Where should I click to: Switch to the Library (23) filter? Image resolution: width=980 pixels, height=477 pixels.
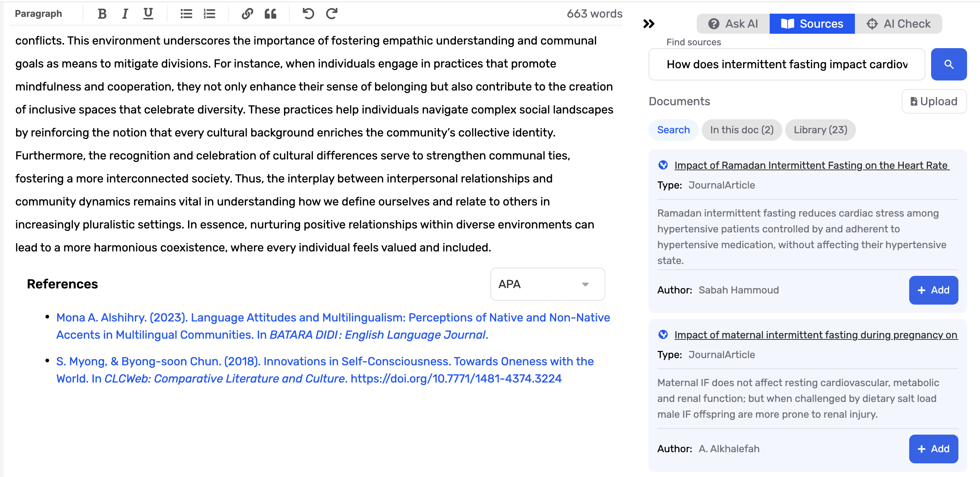[820, 130]
